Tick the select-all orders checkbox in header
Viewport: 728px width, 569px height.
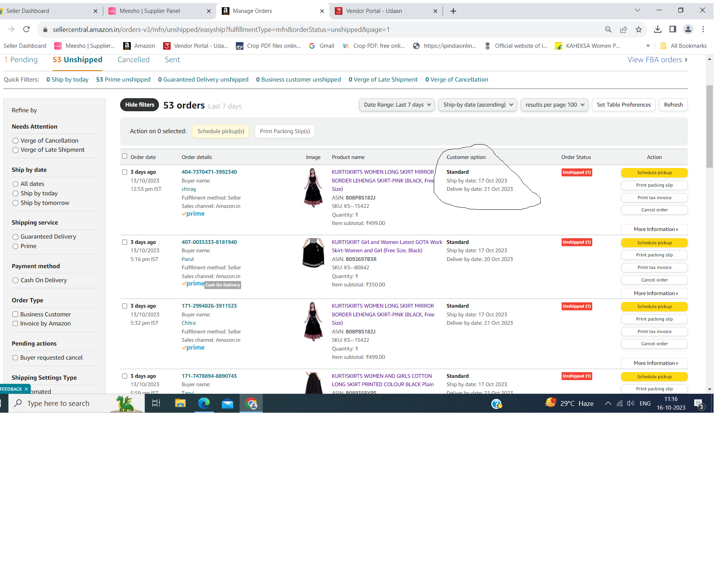[124, 156]
